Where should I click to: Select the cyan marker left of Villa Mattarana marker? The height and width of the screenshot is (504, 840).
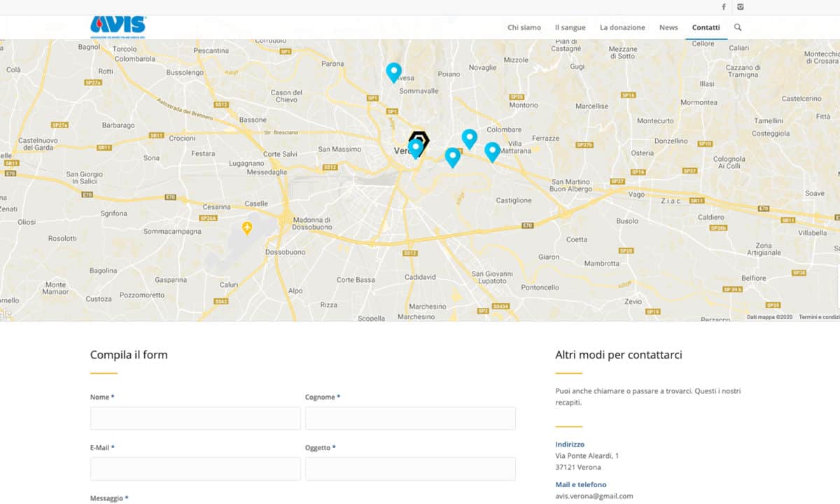(x=453, y=157)
